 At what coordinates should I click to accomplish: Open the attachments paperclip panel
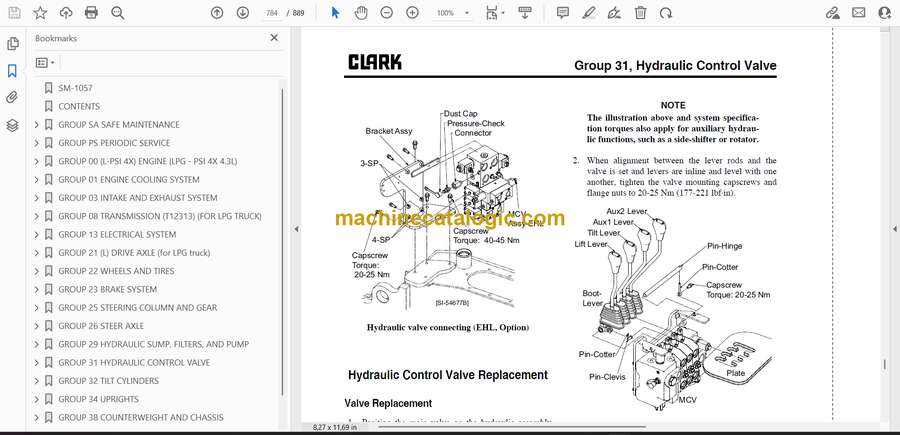click(13, 98)
